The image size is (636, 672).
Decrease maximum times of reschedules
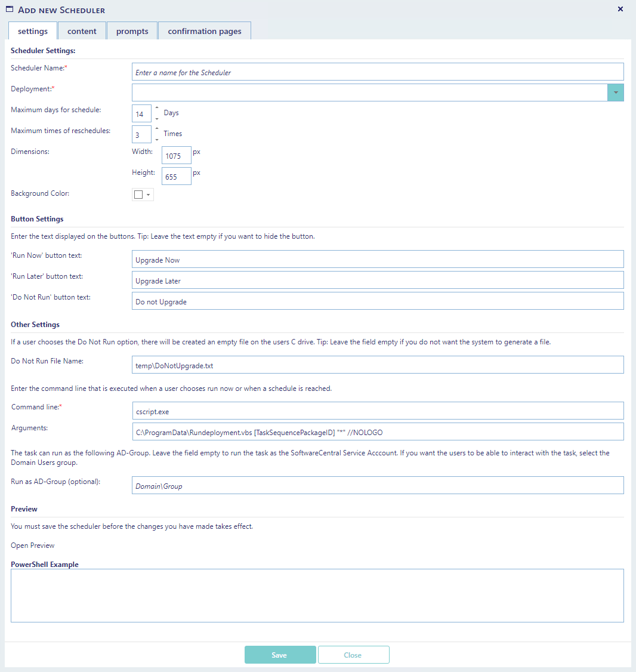click(x=156, y=140)
